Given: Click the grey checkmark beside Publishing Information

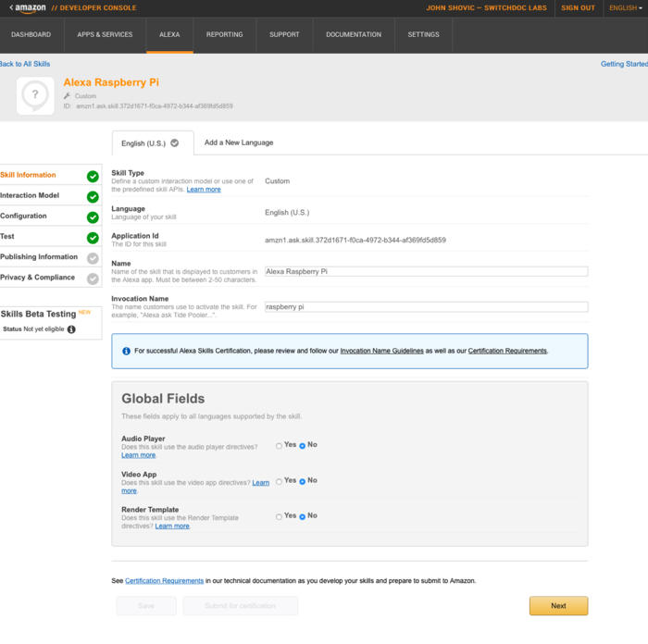Looking at the screenshot, I should [x=93, y=258].
